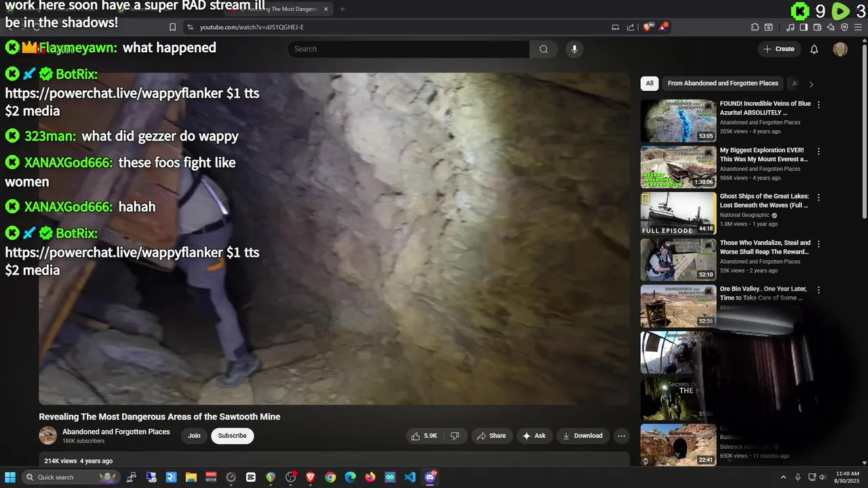This screenshot has width=868, height=488.
Task: Click the share page icon in address bar
Action: (x=631, y=27)
